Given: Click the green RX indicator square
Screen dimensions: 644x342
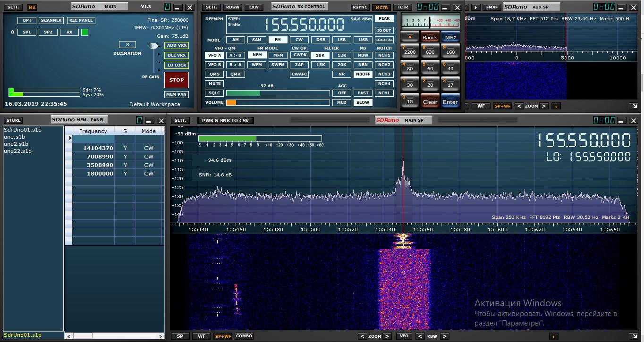Looking at the screenshot, I should [85, 33].
